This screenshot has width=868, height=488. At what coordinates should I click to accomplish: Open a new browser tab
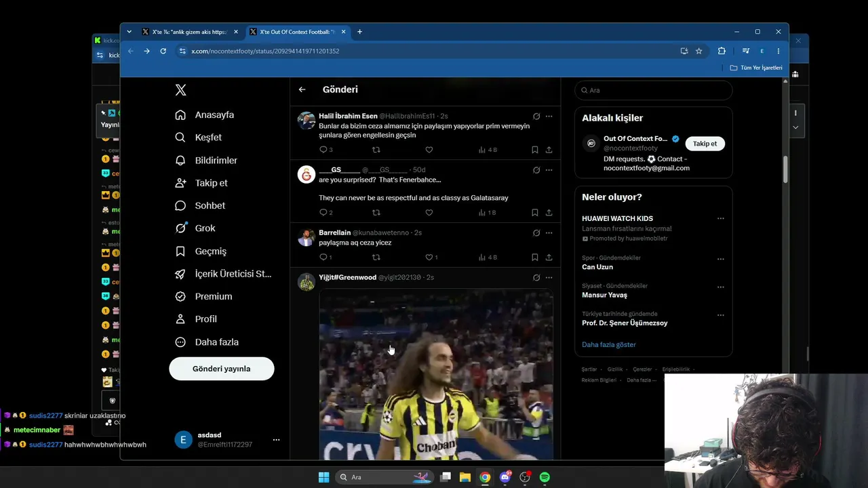[x=359, y=32]
